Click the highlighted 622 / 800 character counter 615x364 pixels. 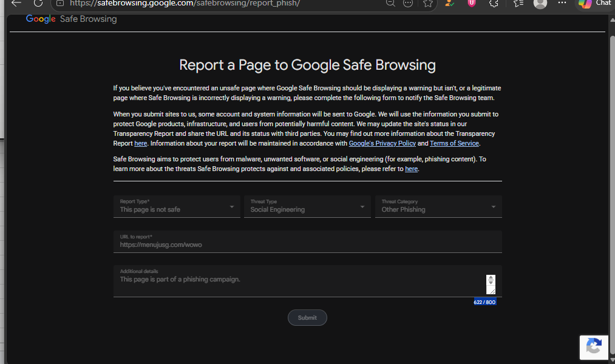485,302
